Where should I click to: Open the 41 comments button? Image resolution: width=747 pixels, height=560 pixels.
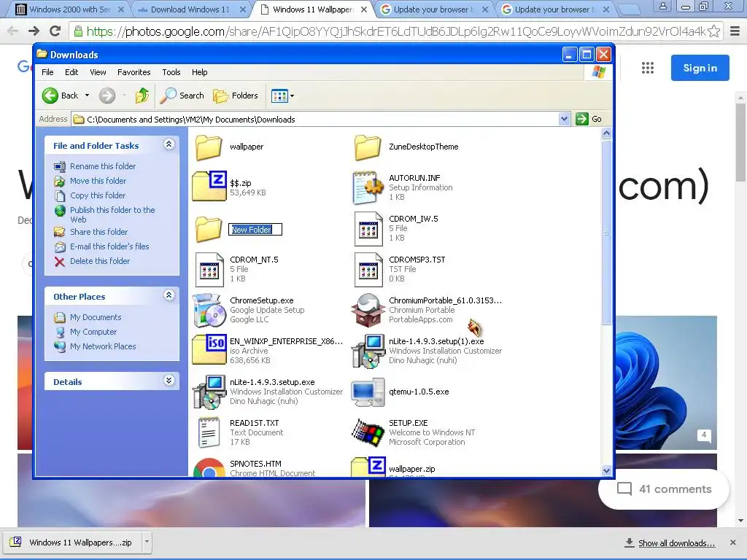click(664, 489)
